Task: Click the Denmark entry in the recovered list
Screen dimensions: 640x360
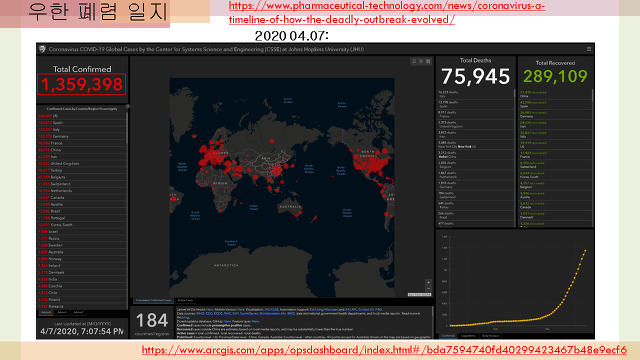Action: point(555,216)
